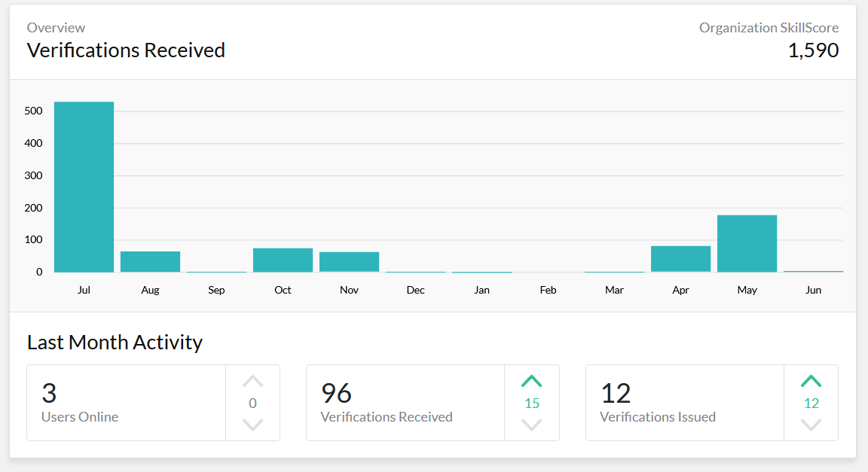Viewport: 868px width, 472px height.
Task: Open the Verifications Received stat card
Action: 405,403
